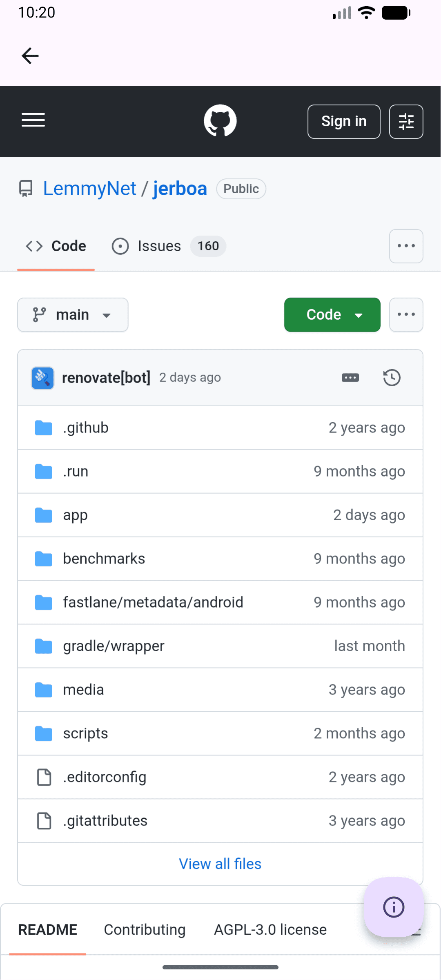Image resolution: width=441 pixels, height=980 pixels.
Task: Click the folder icon beside benchmarks
Action: click(x=44, y=559)
